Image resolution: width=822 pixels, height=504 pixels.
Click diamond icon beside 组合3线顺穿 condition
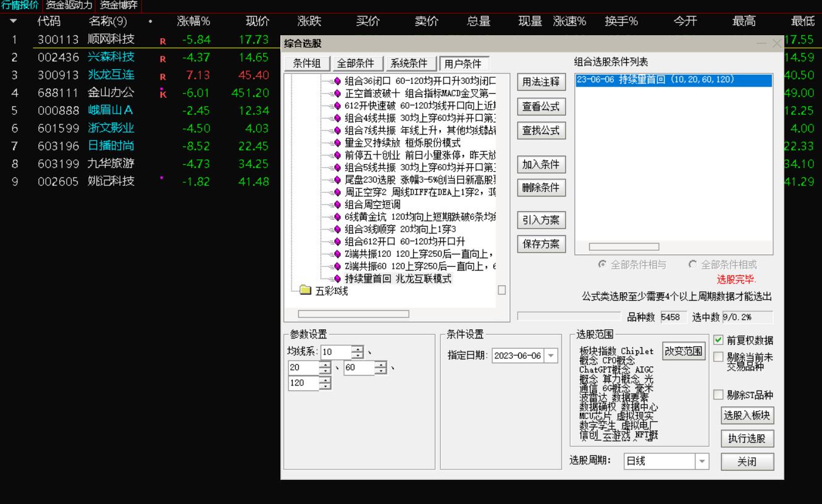coord(337,229)
